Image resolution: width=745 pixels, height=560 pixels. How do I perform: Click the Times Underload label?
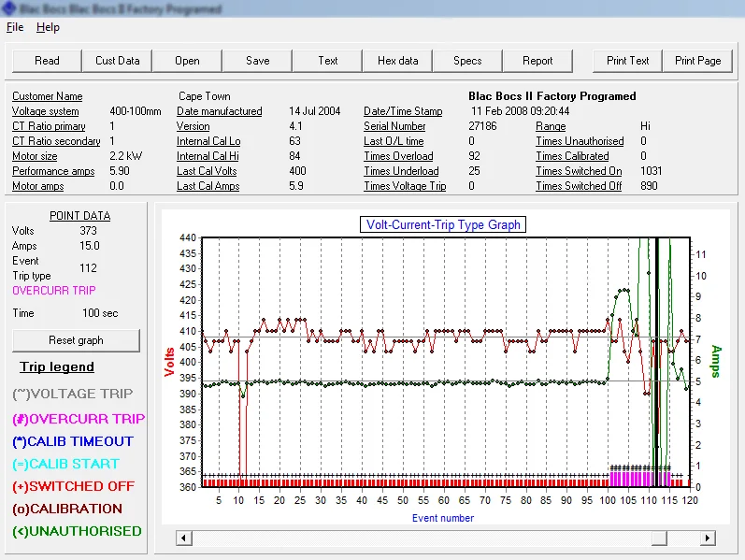click(x=401, y=171)
